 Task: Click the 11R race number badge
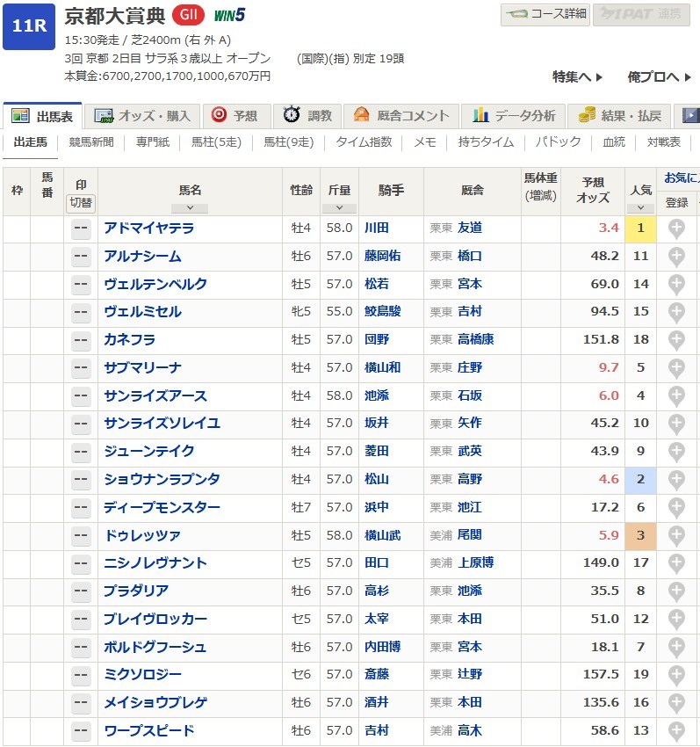pyautogui.click(x=29, y=25)
